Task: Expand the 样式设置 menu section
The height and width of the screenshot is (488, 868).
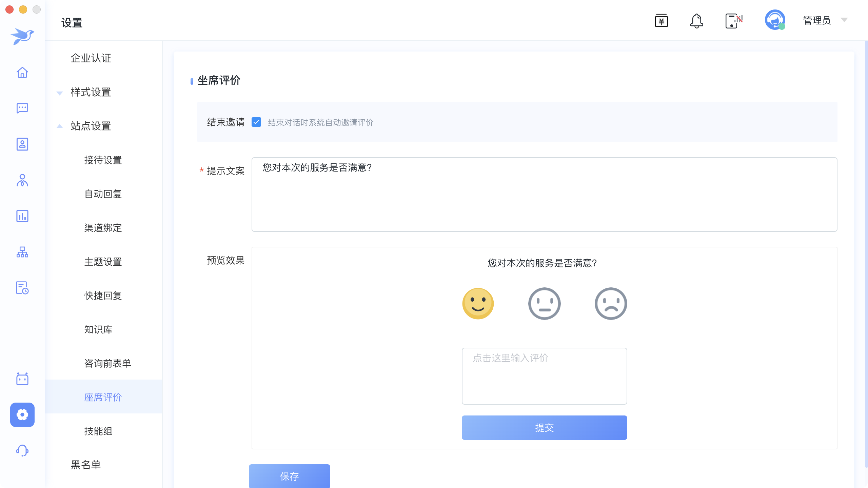Action: coord(91,92)
